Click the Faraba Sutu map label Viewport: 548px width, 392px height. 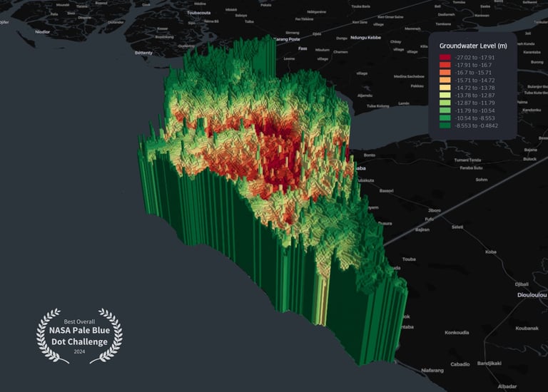click(x=471, y=168)
